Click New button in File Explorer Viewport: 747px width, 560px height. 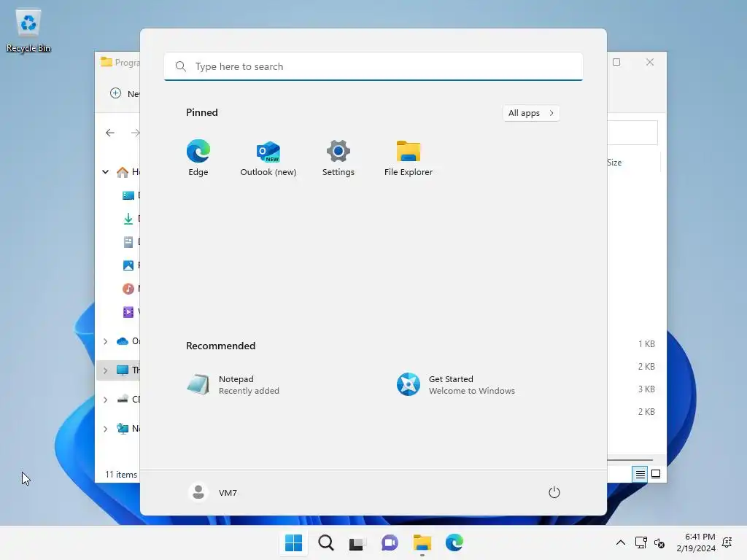tap(125, 94)
